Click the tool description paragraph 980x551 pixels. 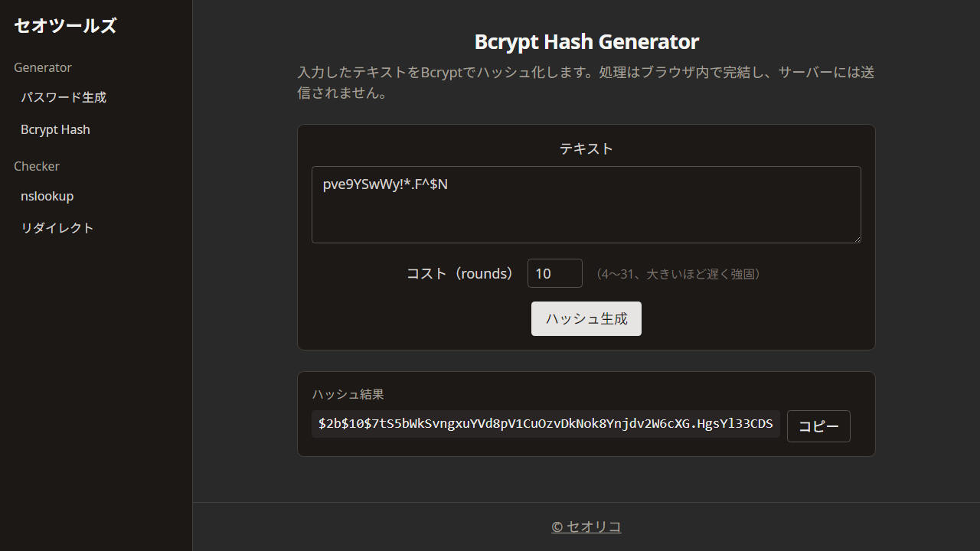pos(586,83)
